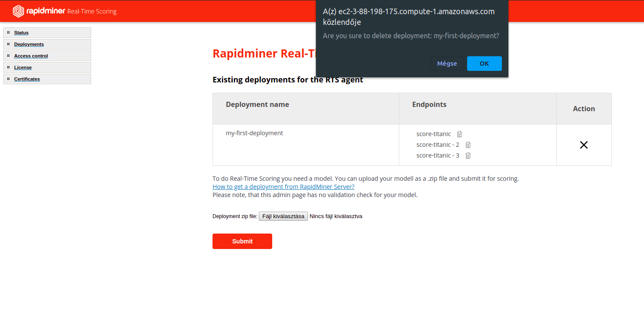644x322 pixels.
Task: Click the grip icon beside Certificates
Action: coord(8,79)
